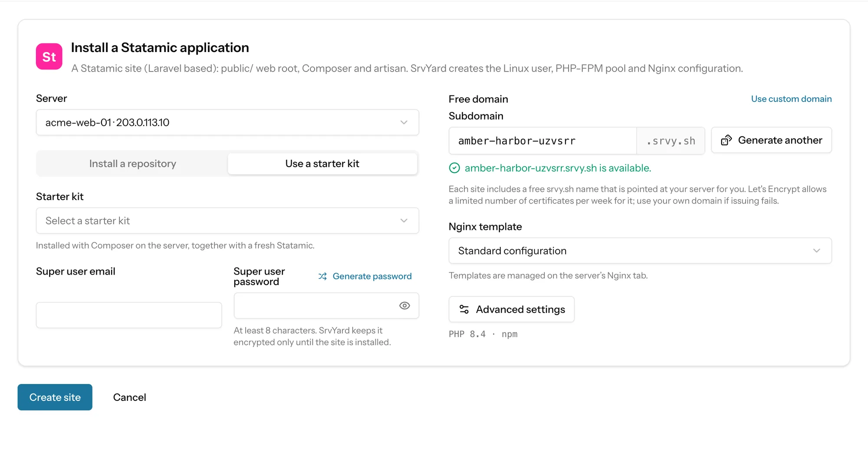Click the availability message amber-harbor-uzvsrr.srvy.sh is available
Image resolution: width=868 pixels, height=469 pixels.
pyautogui.click(x=558, y=168)
